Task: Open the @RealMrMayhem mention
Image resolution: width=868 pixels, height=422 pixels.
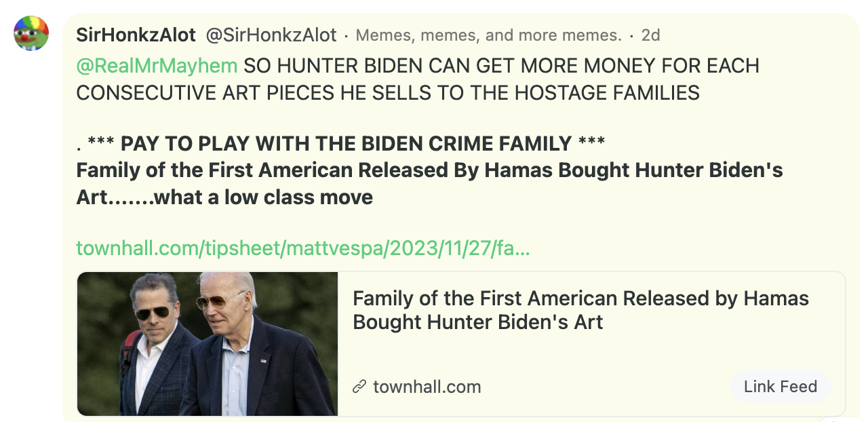Action: (157, 66)
